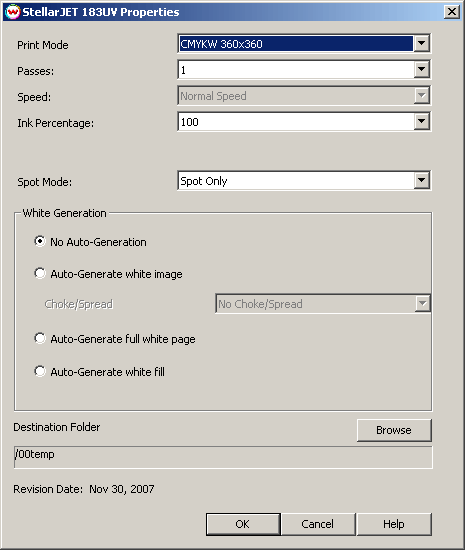The image size is (465, 550).
Task: Close the StellarJET Properties dialog
Action: (452, 12)
